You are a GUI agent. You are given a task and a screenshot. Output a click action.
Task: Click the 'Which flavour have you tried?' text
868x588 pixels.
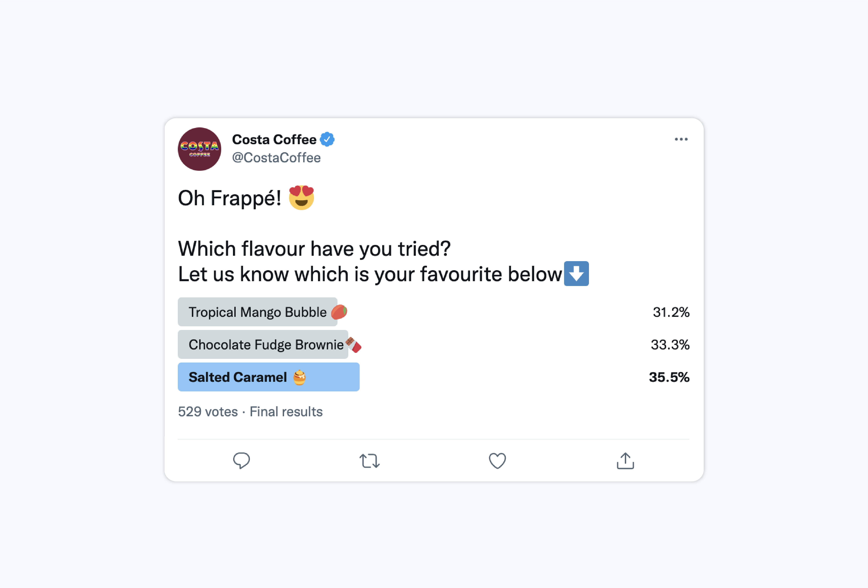[x=314, y=249]
